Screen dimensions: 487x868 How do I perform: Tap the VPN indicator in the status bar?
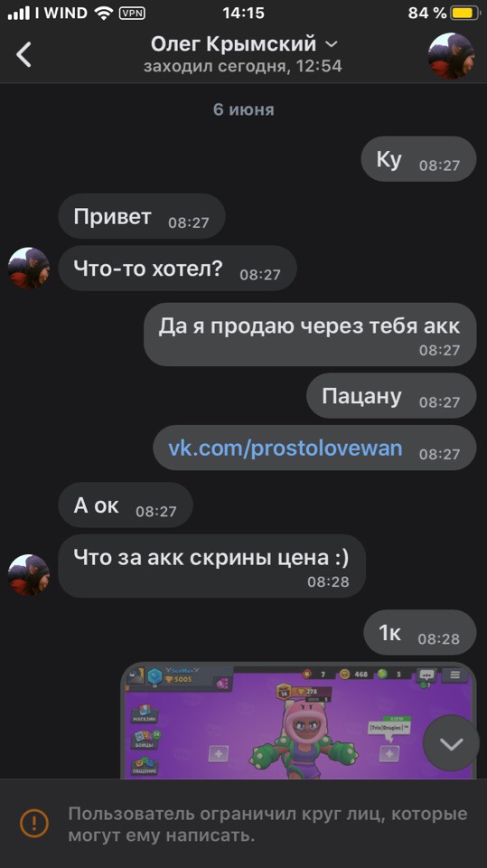coord(132,13)
